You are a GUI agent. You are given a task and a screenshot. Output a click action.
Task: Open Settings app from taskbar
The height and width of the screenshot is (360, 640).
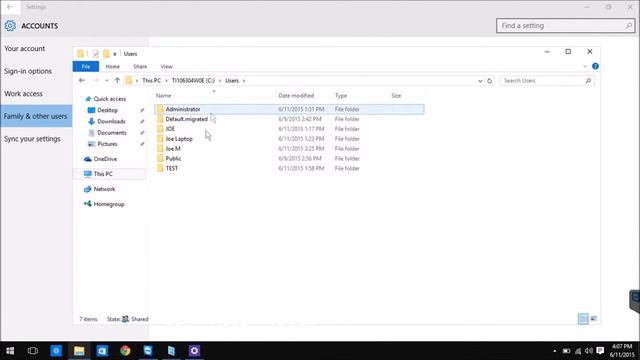click(194, 351)
